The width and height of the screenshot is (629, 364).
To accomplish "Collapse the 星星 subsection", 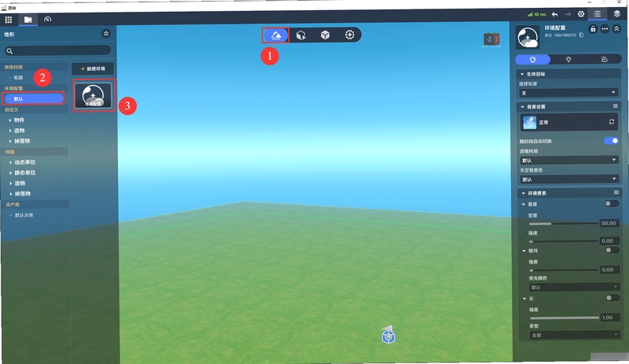I will pyautogui.click(x=524, y=204).
